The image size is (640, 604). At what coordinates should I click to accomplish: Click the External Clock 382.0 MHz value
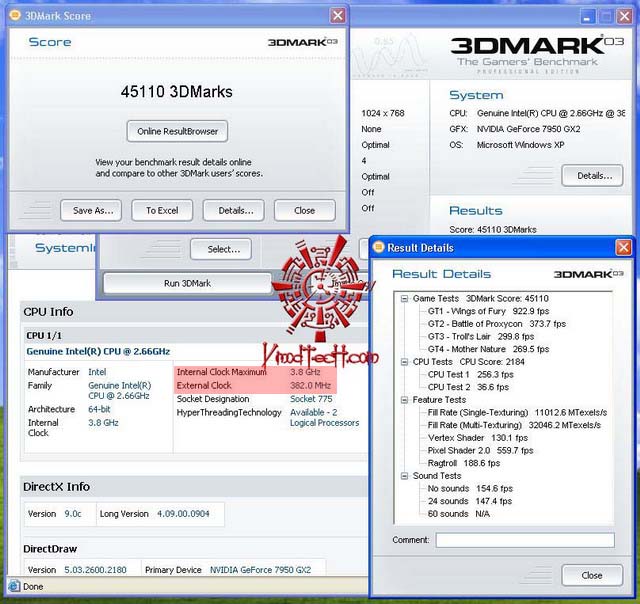click(310, 386)
